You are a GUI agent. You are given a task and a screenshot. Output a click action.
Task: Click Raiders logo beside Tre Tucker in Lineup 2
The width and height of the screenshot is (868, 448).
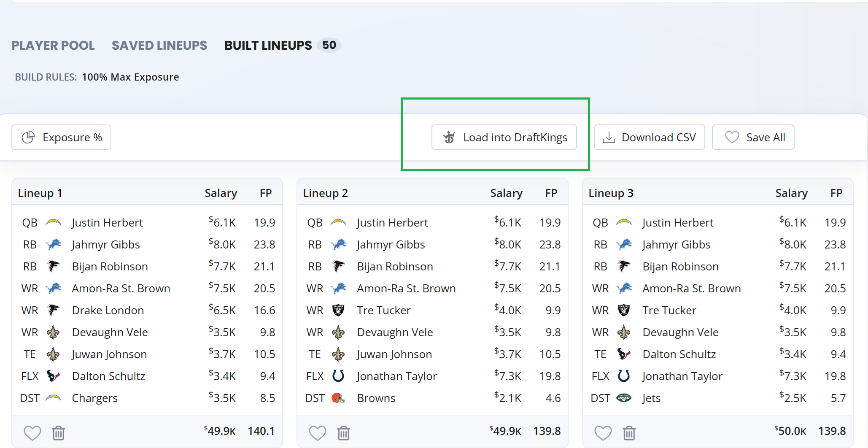[x=338, y=310]
